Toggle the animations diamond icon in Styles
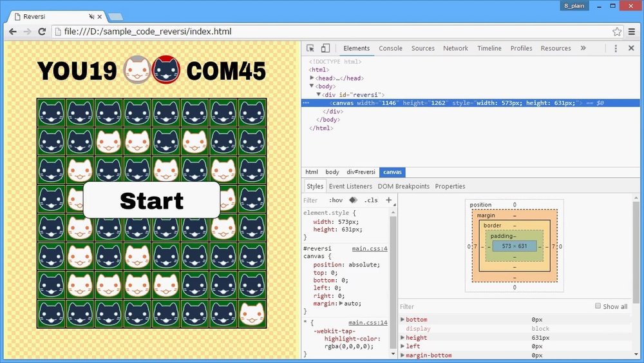 tap(353, 201)
